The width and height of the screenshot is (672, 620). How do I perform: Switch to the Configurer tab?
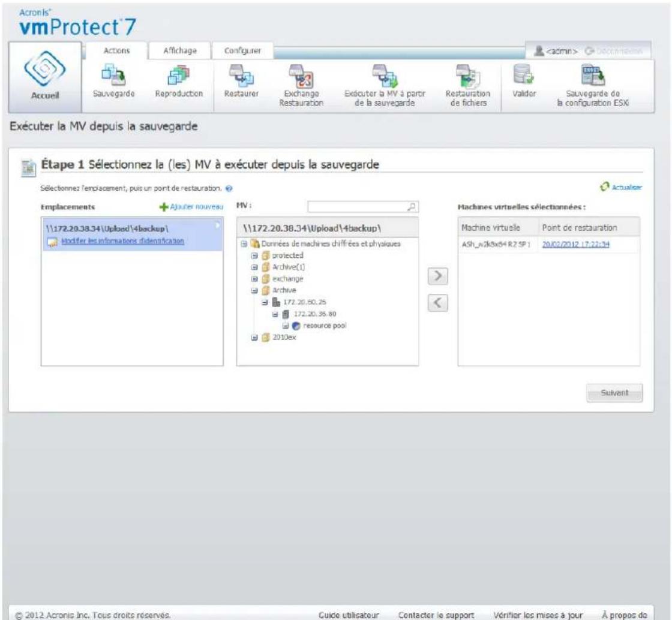click(x=242, y=50)
